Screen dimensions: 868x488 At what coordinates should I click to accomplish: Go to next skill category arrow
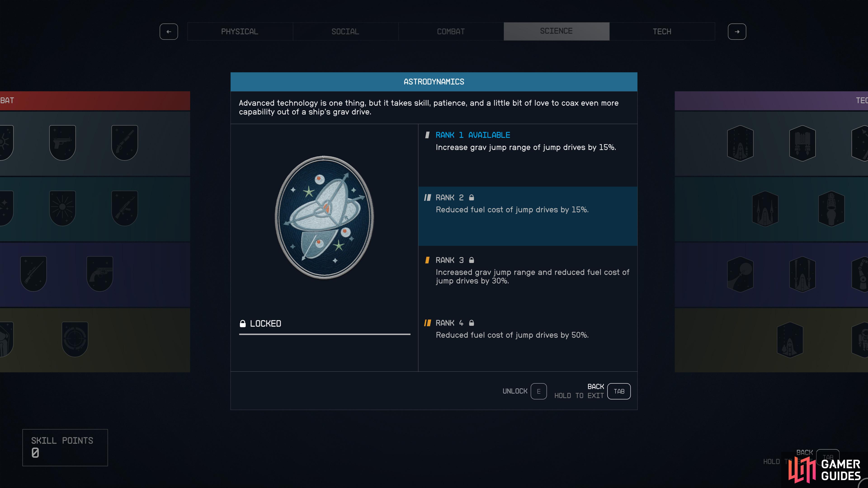tap(737, 32)
